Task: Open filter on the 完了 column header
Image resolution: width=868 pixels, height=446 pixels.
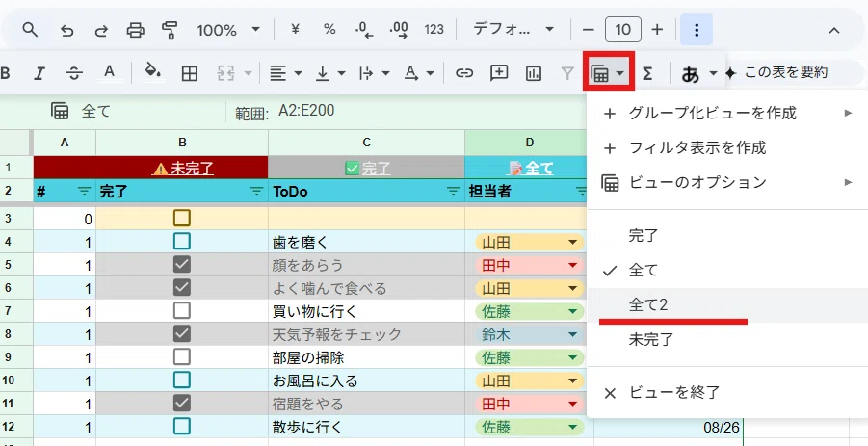Action: pyautogui.click(x=257, y=192)
